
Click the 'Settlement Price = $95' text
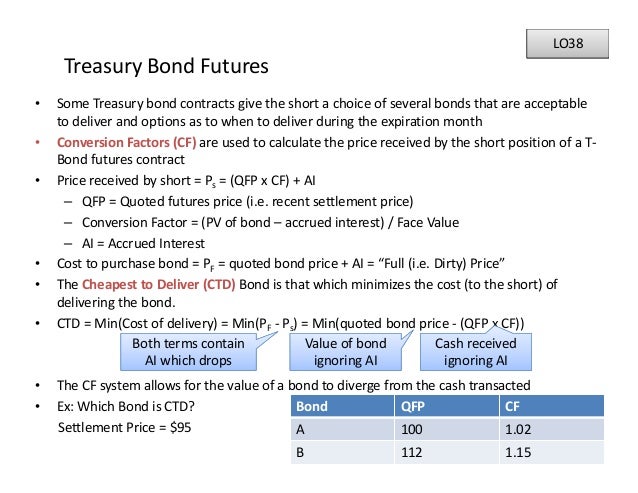pyautogui.click(x=125, y=428)
